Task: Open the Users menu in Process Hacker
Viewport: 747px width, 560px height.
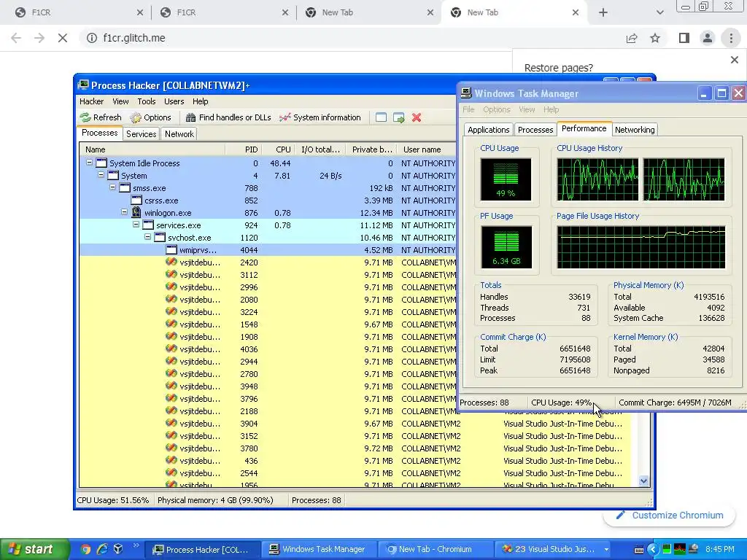Action: (174, 101)
